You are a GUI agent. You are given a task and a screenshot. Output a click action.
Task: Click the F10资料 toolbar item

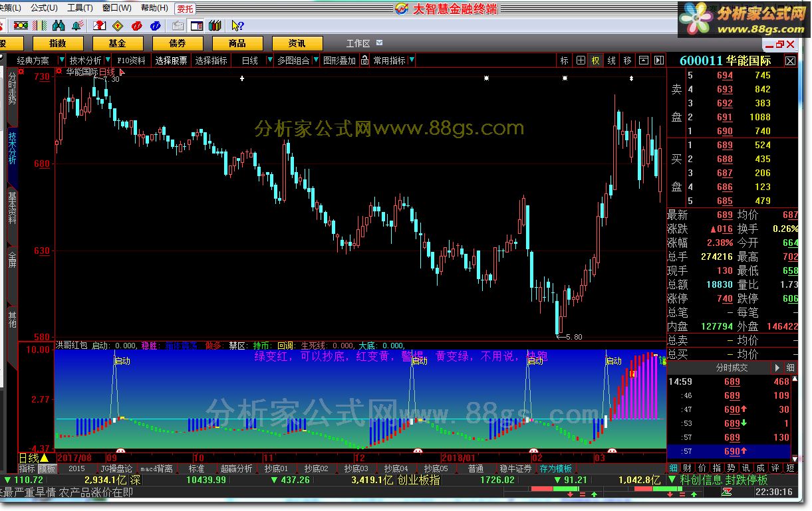click(131, 60)
